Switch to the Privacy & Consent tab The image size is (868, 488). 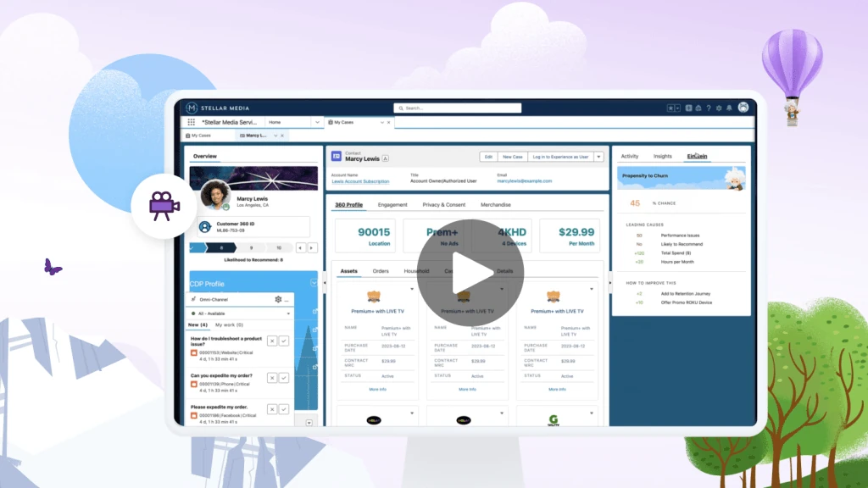[x=444, y=205]
